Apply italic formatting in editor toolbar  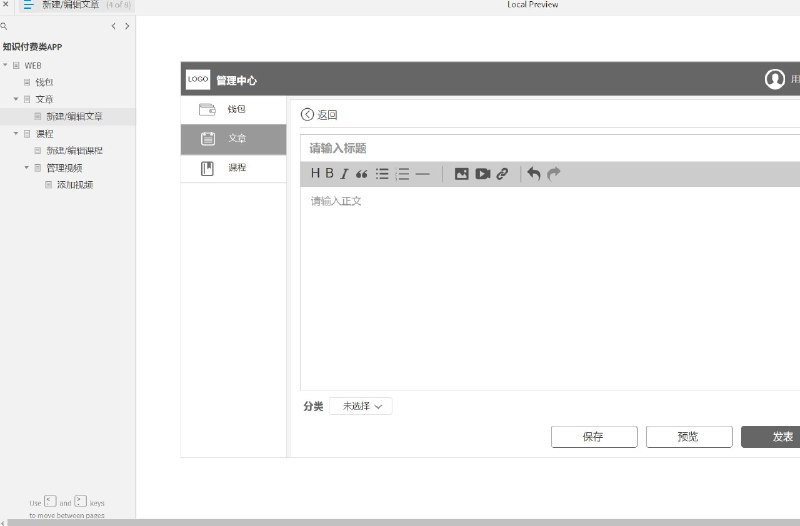(x=344, y=174)
